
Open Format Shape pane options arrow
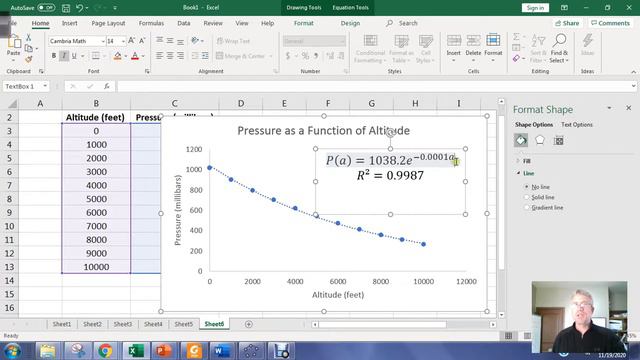(x=609, y=108)
